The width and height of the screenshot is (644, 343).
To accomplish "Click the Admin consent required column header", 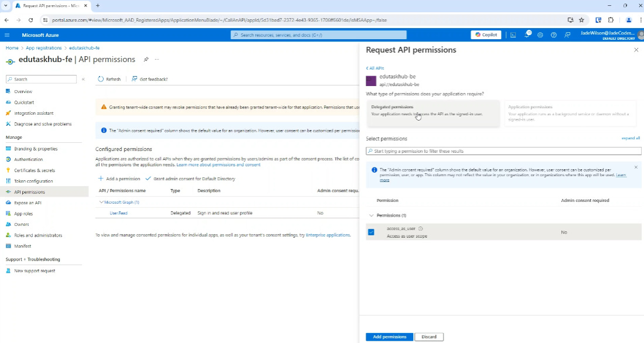I will pos(585,201).
